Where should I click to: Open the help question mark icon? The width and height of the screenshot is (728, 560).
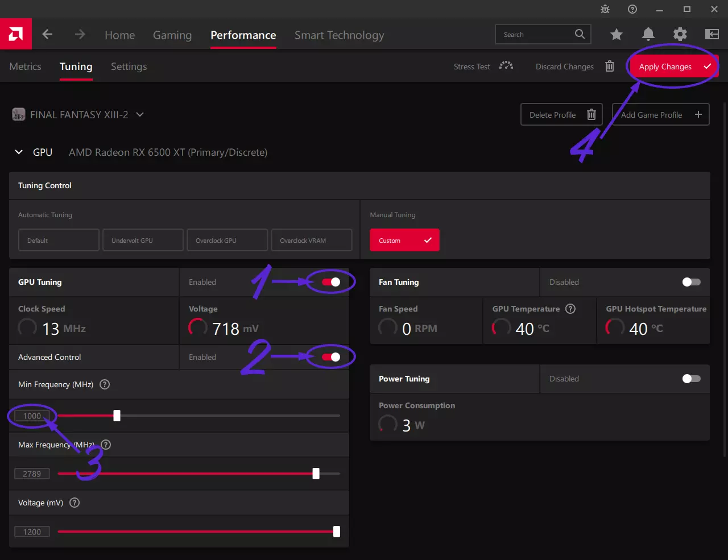click(632, 9)
